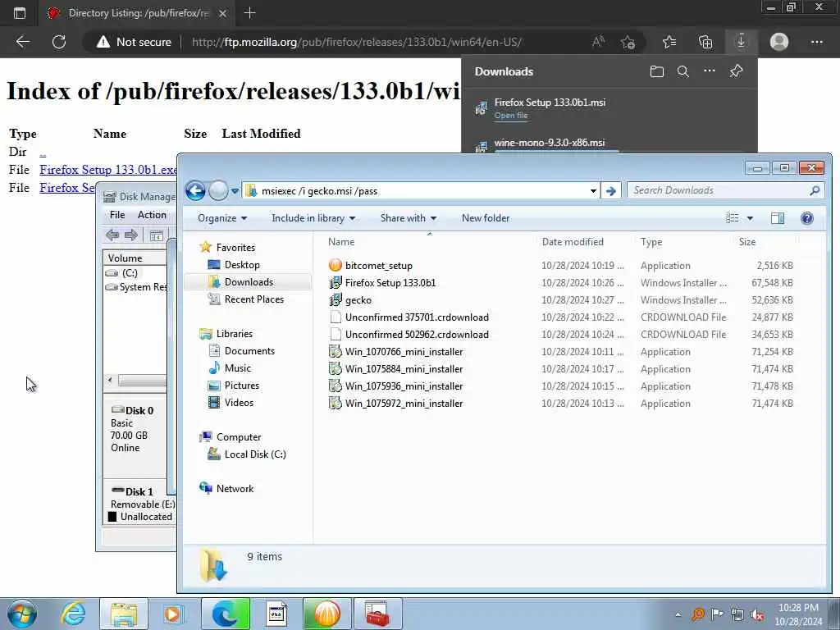Pin the Downloads panel

(x=736, y=71)
